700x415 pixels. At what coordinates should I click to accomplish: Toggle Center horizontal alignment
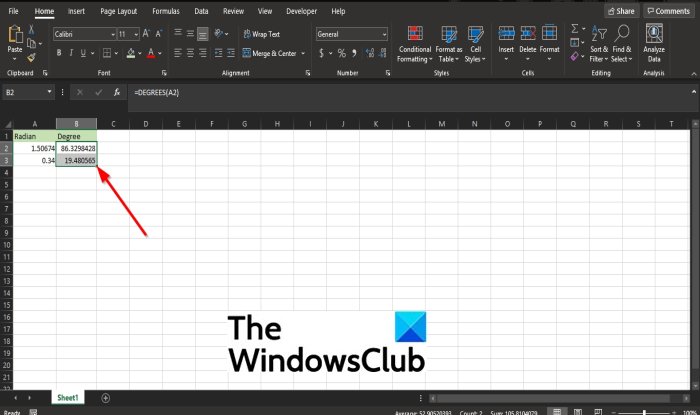(190, 53)
